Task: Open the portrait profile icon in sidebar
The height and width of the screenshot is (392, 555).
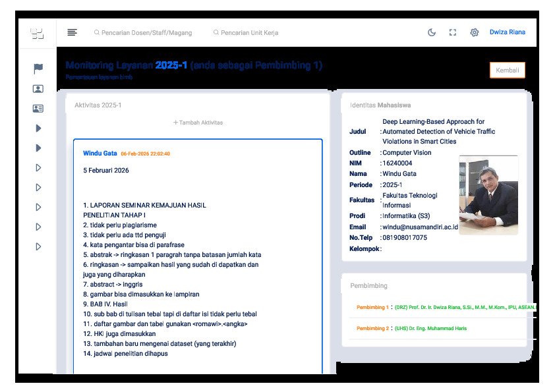Action: pyautogui.click(x=38, y=89)
